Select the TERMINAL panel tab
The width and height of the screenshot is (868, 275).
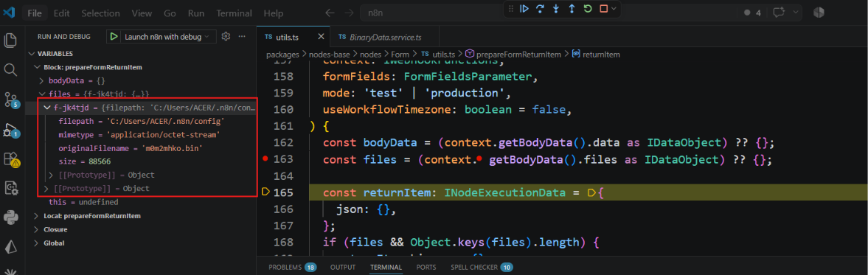pos(386,267)
